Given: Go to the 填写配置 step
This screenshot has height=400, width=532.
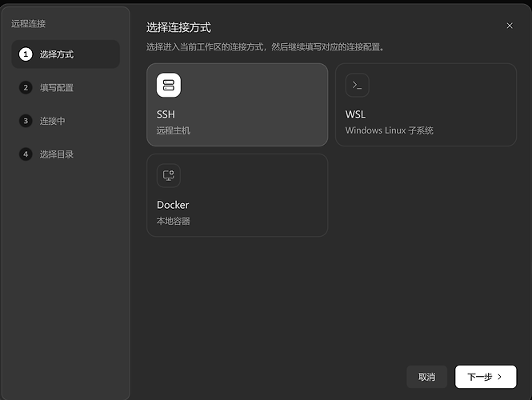Looking at the screenshot, I should tap(66, 87).
